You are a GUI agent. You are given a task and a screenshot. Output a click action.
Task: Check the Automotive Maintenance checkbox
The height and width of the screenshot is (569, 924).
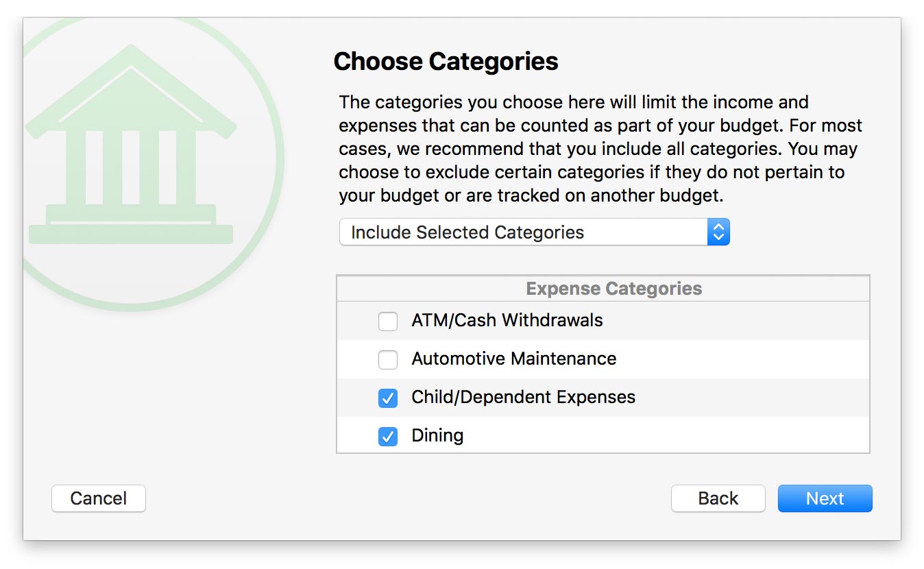388,359
